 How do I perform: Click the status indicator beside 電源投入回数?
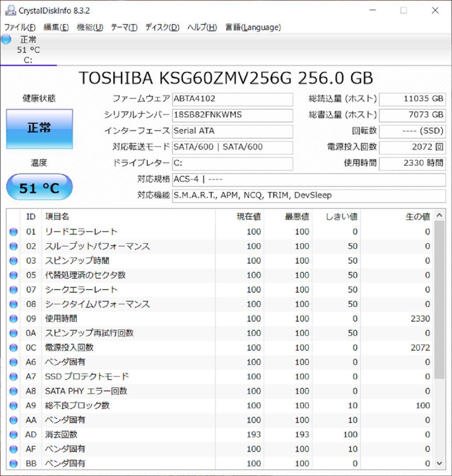point(13,347)
